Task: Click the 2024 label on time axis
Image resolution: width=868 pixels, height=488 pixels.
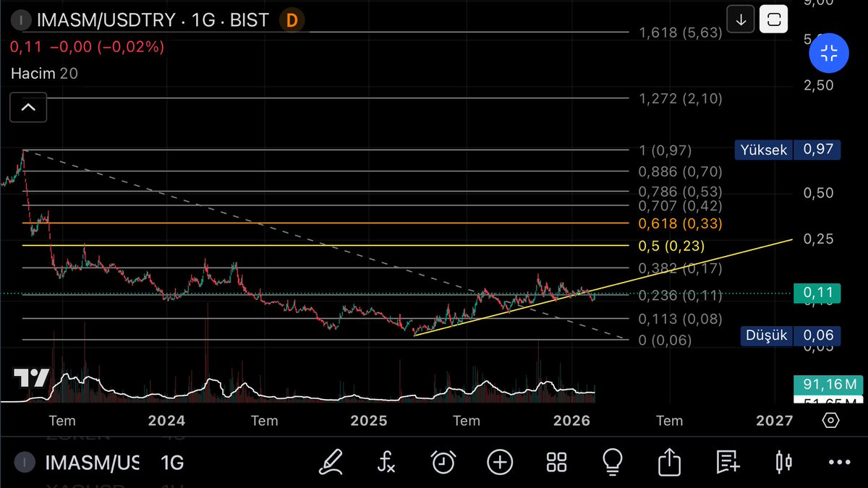Action: point(168,420)
